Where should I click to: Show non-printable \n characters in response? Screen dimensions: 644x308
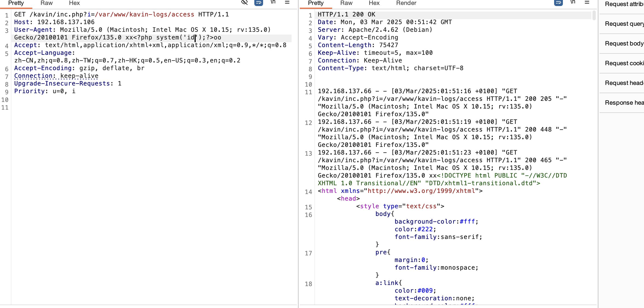[573, 2]
